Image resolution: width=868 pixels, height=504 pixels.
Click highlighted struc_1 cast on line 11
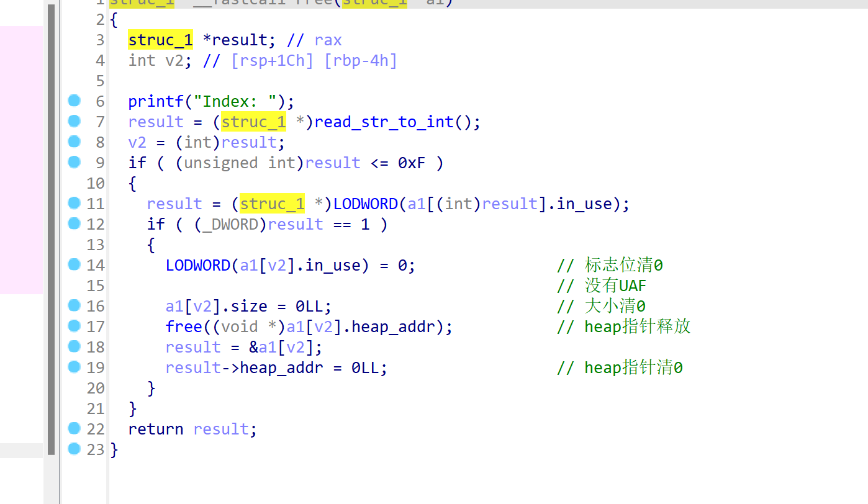273,204
